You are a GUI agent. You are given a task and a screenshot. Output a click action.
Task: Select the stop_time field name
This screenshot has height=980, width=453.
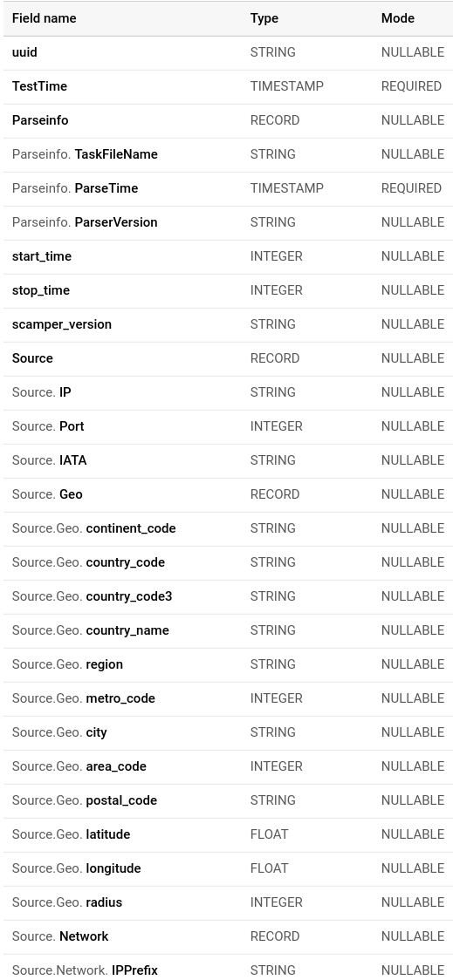(41, 290)
